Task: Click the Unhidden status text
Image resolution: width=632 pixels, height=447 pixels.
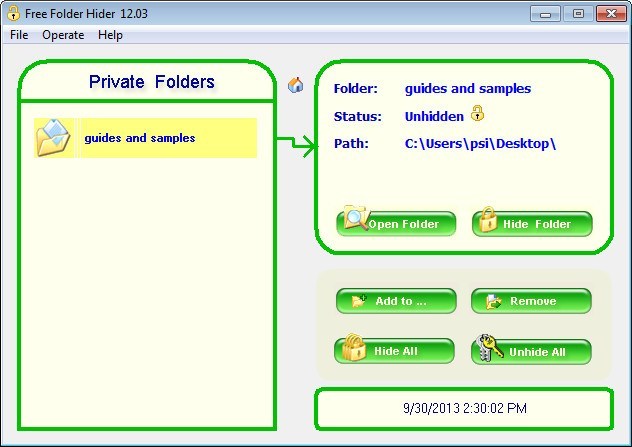Action: tap(434, 116)
